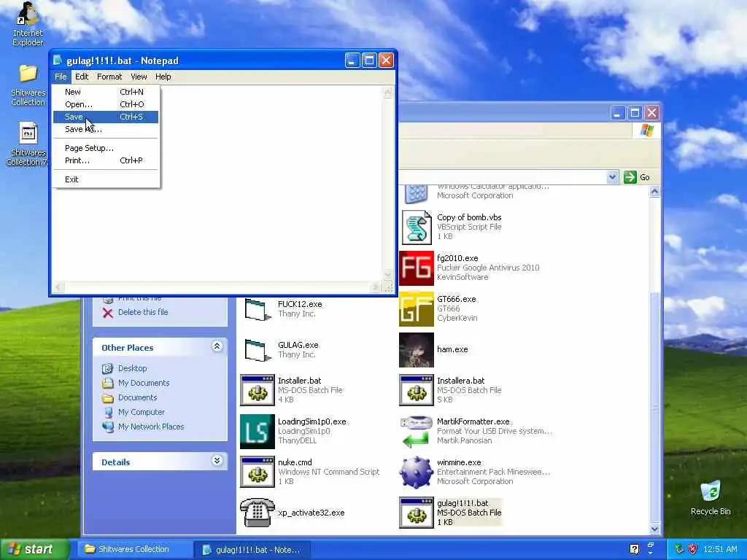Switch to Shitwares Collection taskbar button
Viewport: 747px width, 560px height.
click(x=134, y=549)
